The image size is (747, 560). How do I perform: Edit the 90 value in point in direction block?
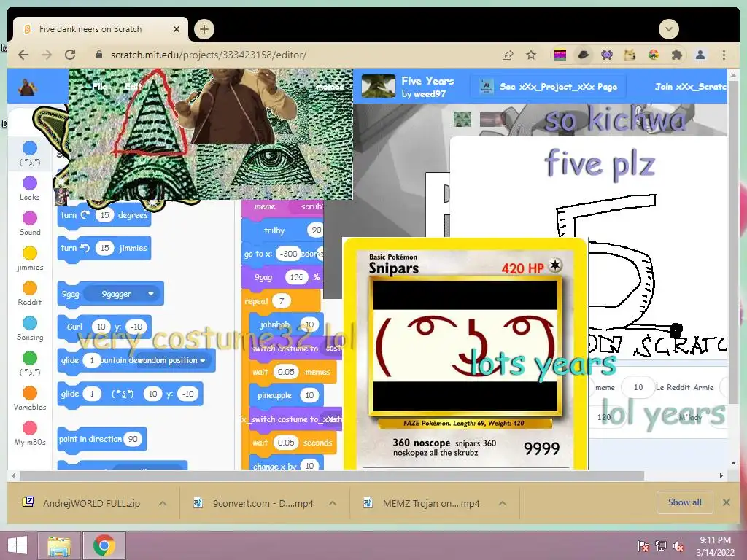[133, 439]
